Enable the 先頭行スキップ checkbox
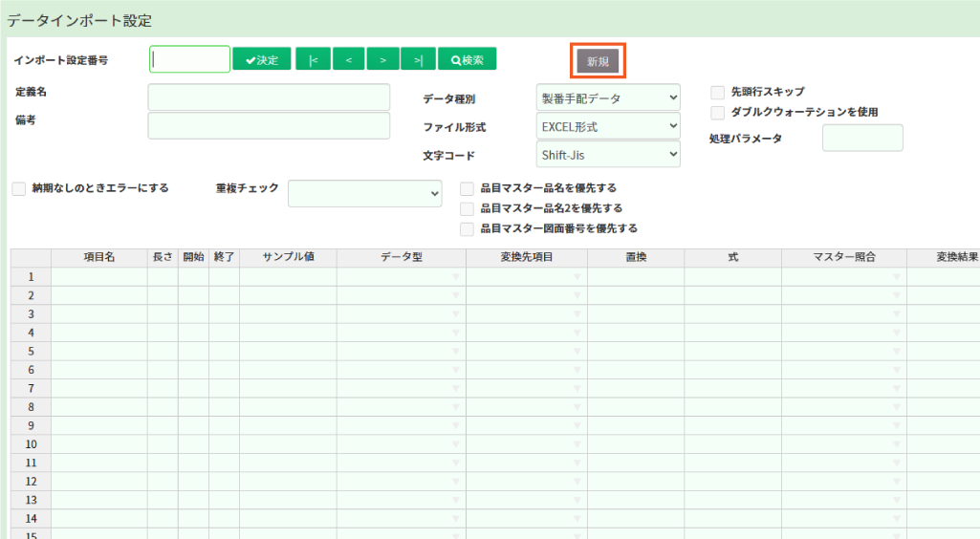 click(717, 92)
